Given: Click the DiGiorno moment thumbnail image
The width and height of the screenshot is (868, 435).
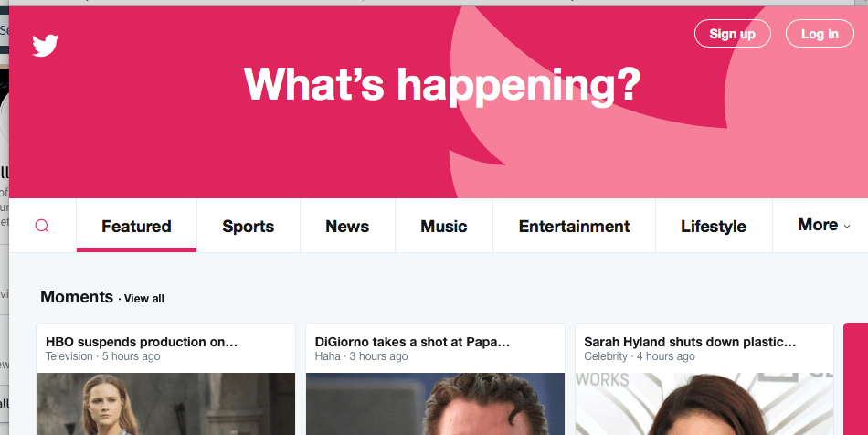Looking at the screenshot, I should [435, 404].
